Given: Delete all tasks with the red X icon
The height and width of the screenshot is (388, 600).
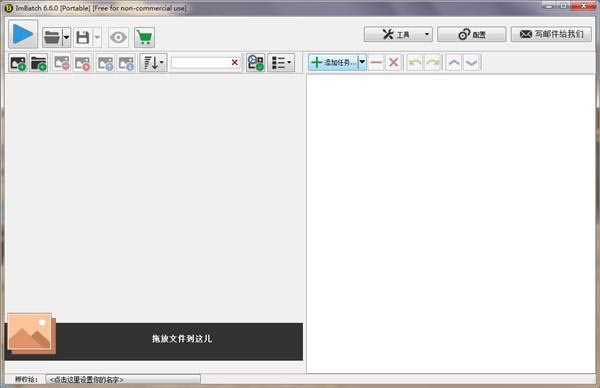Looking at the screenshot, I should click(393, 62).
